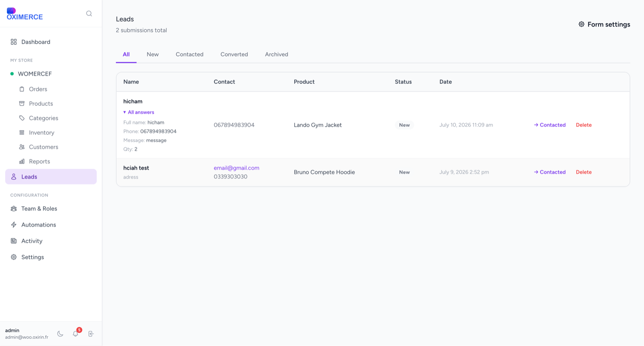Click the Product column header
644x346 pixels.
pos(304,82)
